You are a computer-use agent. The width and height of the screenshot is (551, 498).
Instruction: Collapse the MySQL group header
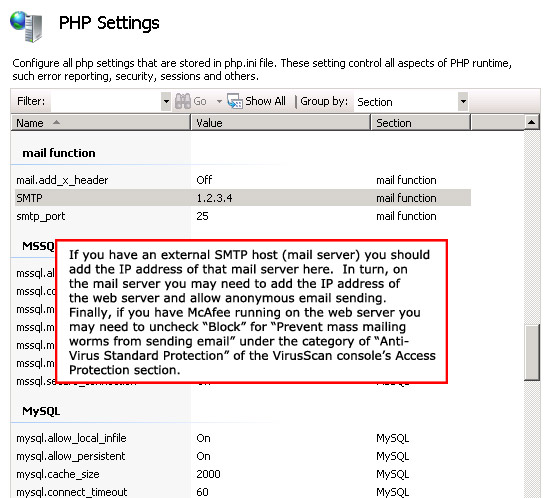pos(41,411)
